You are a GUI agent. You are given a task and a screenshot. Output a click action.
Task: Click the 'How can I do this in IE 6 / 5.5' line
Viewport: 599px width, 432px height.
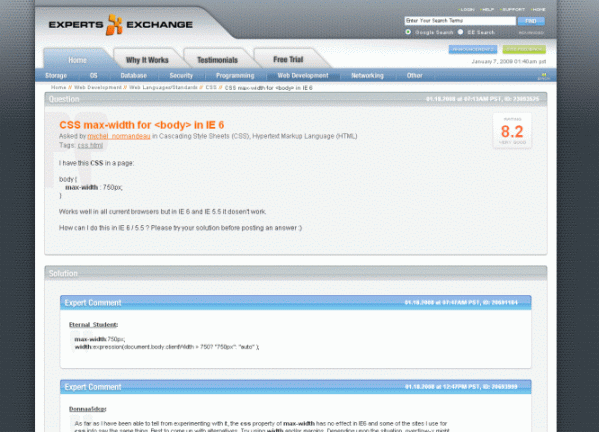[x=180, y=228]
